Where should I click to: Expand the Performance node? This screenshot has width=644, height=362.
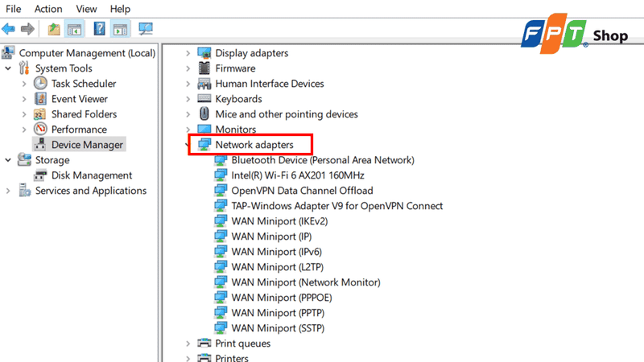coord(24,130)
